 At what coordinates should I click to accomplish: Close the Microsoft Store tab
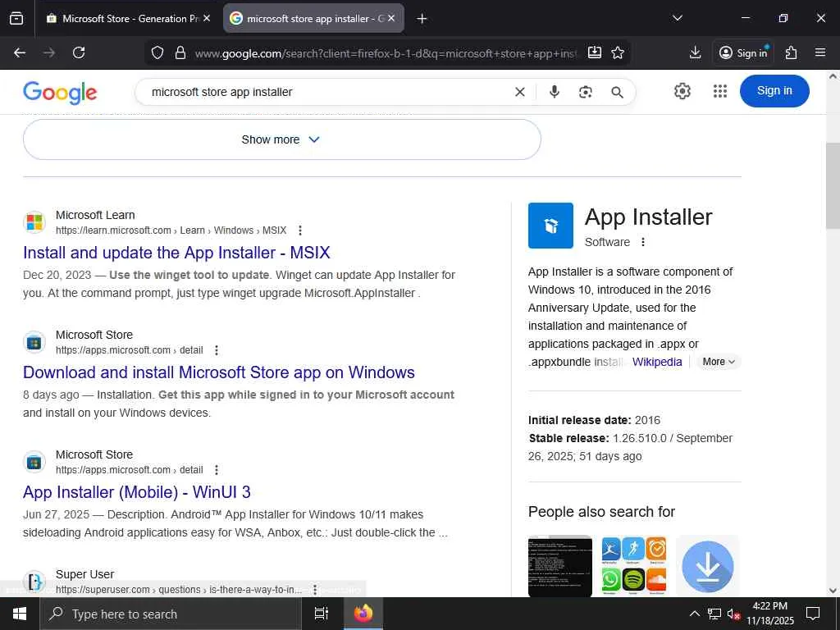pos(207,18)
